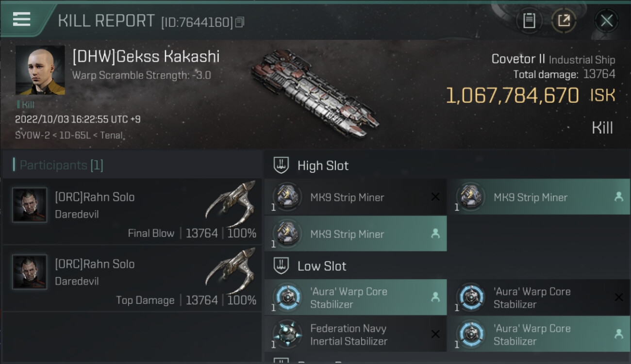This screenshot has width=631, height=364.
Task: Select the highlighted top-right MK9 Strip Miner
Action: (539, 197)
